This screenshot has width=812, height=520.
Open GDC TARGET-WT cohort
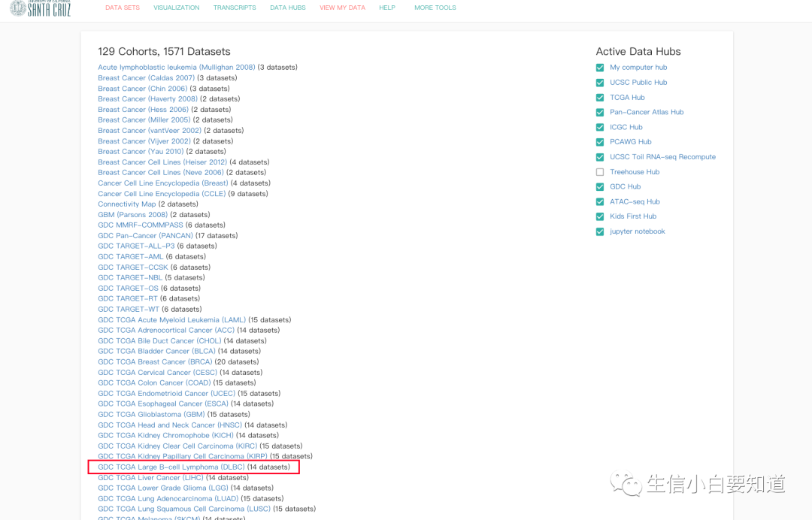(x=129, y=310)
